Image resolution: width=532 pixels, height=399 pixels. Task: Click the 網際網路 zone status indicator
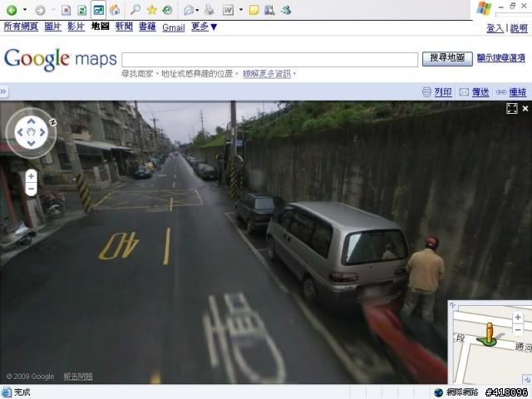click(456, 392)
